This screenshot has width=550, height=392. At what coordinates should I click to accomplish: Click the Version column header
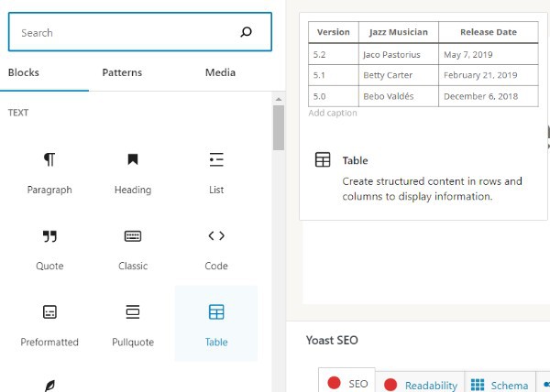[334, 32]
